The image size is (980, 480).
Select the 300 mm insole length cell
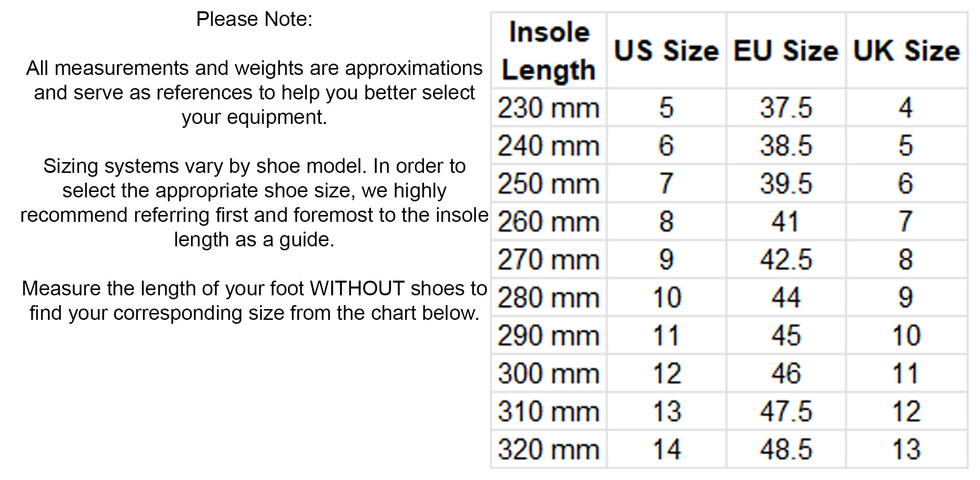click(x=548, y=373)
